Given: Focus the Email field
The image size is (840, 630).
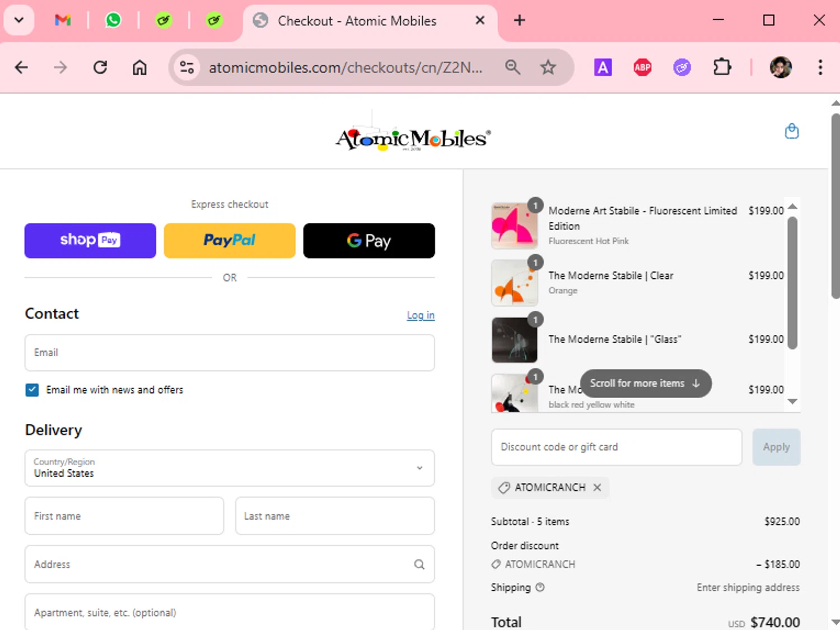Looking at the screenshot, I should [x=230, y=353].
